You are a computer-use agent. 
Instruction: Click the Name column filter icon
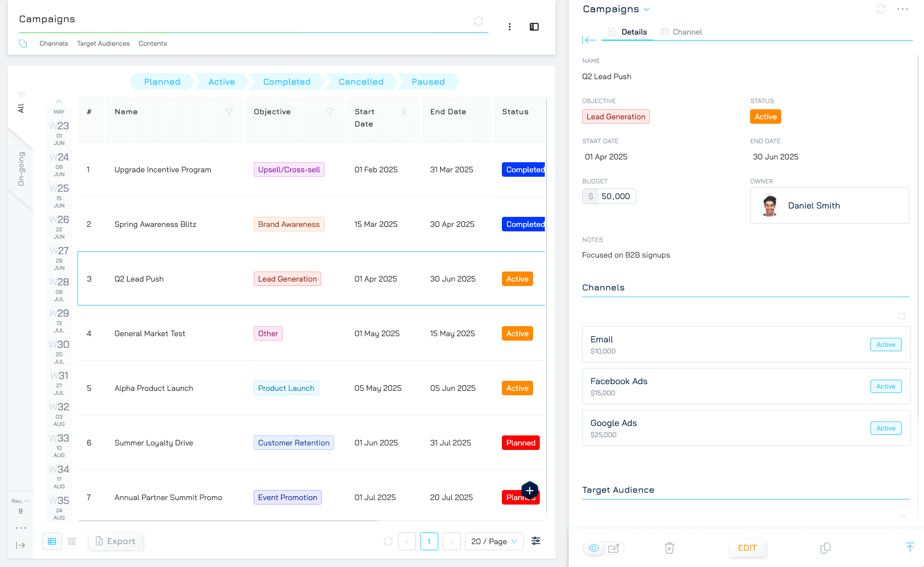[229, 112]
